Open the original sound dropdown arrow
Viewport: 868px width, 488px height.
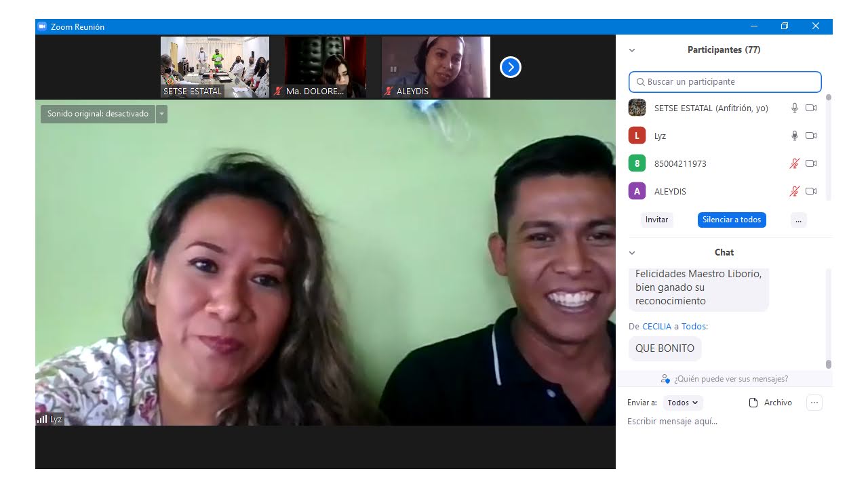click(x=161, y=114)
